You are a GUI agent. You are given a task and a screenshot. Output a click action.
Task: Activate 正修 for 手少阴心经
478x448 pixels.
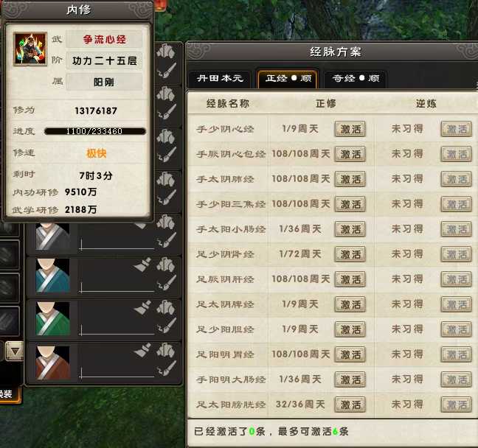[x=350, y=130]
